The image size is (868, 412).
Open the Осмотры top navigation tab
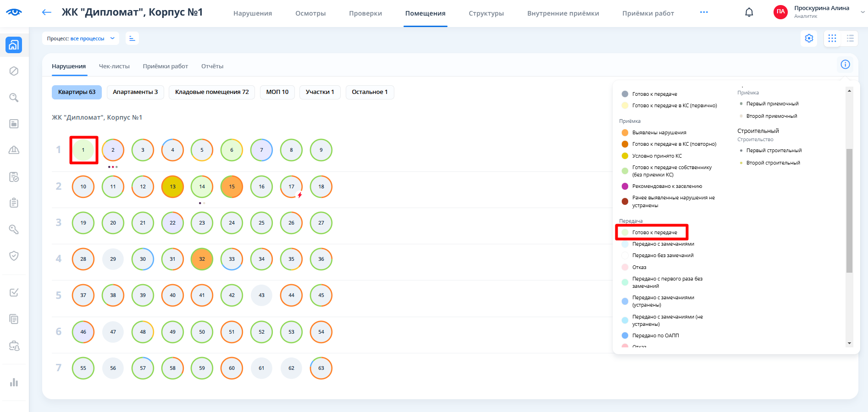pos(310,13)
